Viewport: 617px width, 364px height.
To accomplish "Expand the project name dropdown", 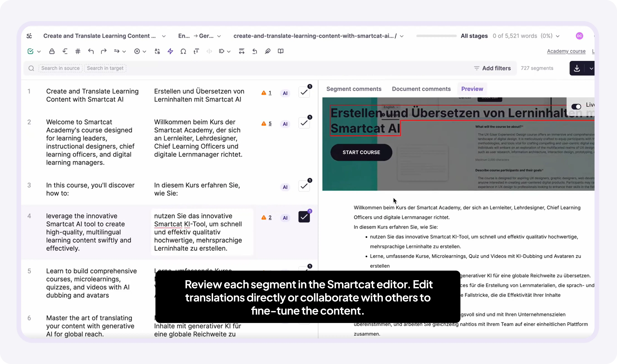I will (164, 36).
